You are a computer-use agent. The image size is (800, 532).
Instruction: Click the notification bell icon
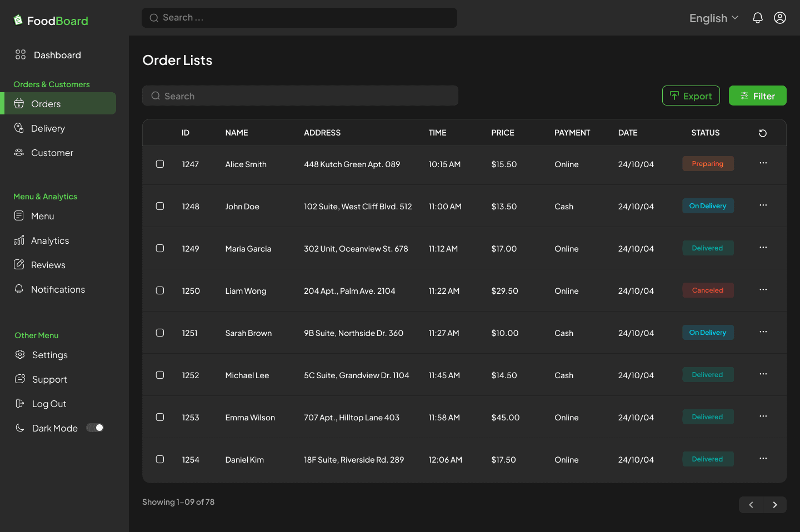coord(757,18)
